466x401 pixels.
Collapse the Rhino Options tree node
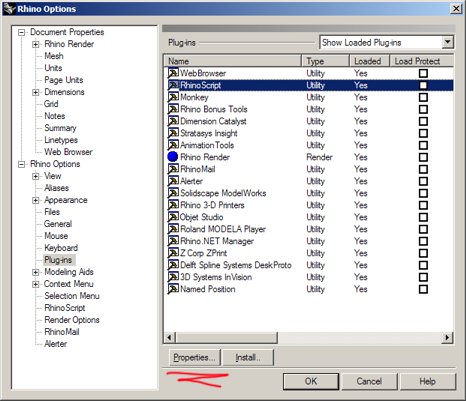pyautogui.click(x=22, y=164)
